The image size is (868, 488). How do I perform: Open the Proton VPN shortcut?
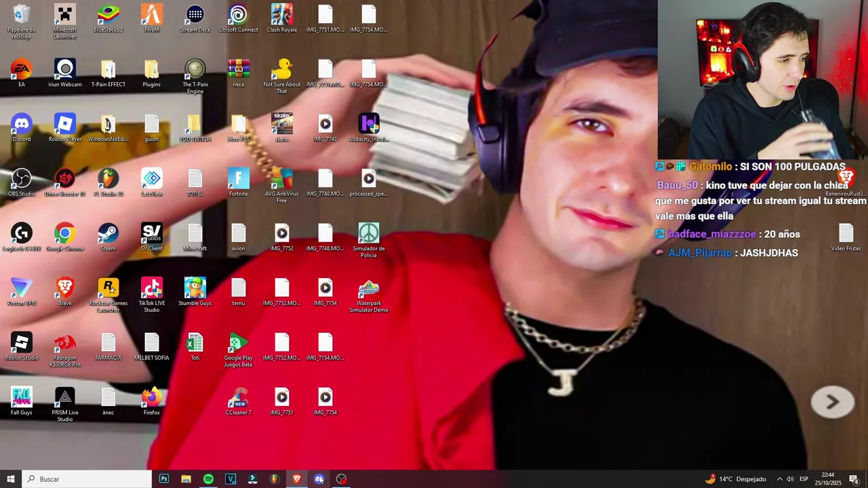click(22, 292)
